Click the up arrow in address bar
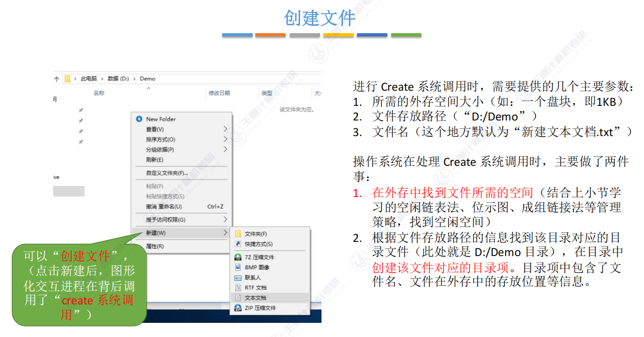The image size is (644, 337). click(57, 79)
